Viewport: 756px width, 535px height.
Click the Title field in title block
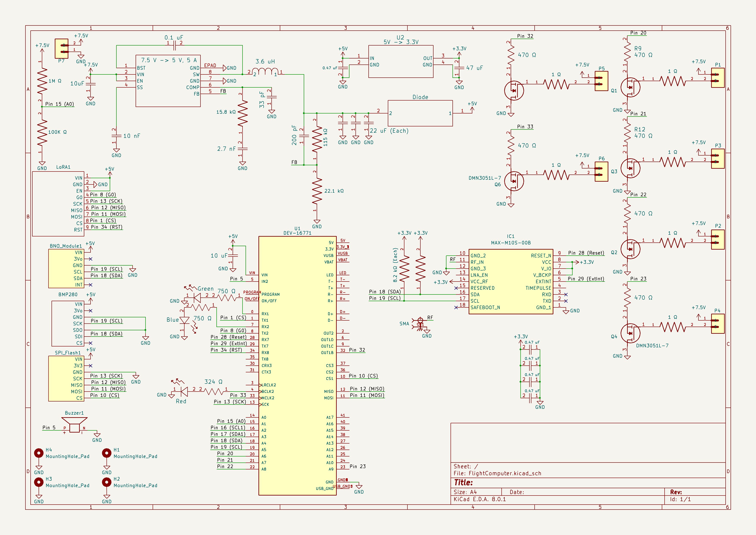click(463, 482)
